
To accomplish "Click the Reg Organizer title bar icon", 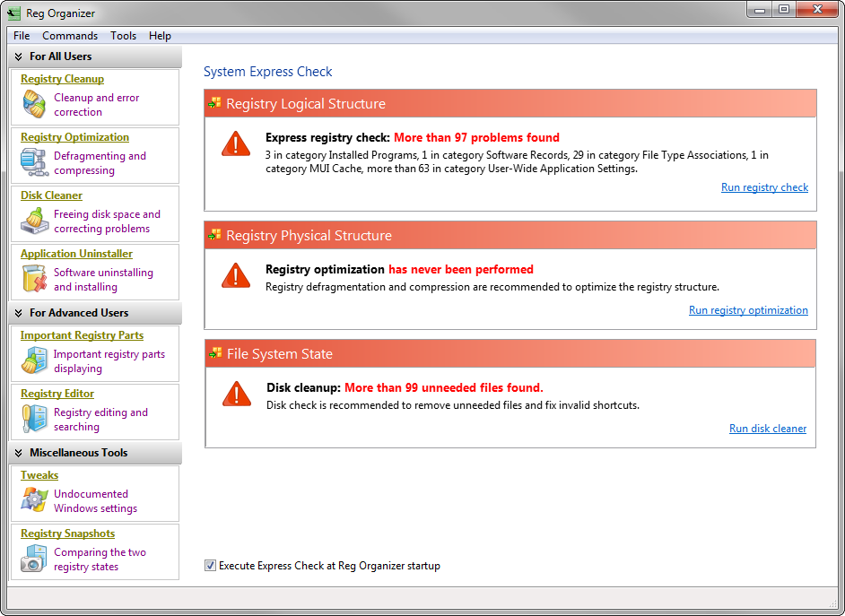I will [x=14, y=13].
